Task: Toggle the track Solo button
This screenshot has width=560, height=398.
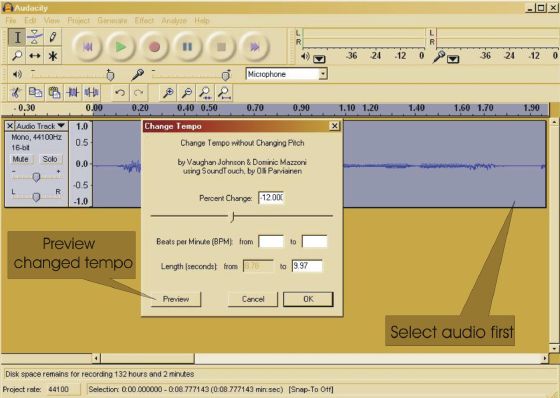Action: coord(50,159)
